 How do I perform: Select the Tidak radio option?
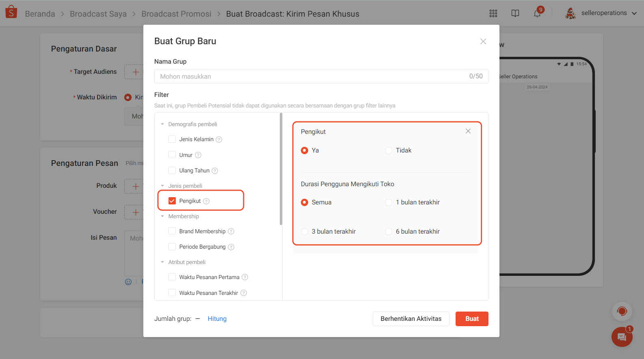coord(389,150)
